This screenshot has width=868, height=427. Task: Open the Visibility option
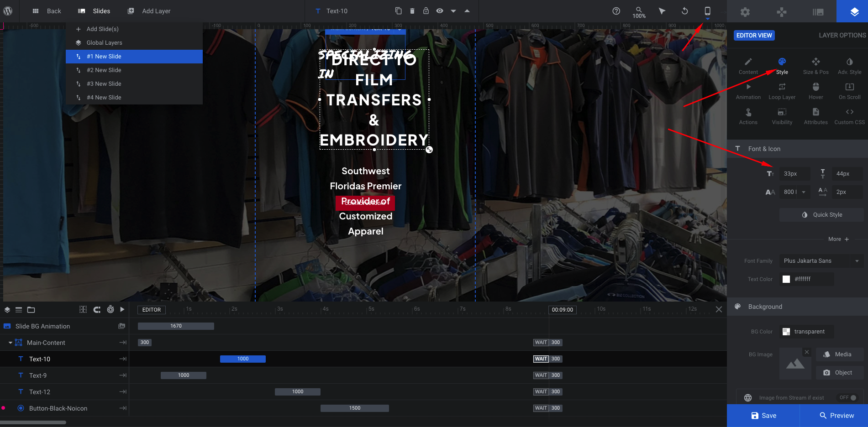point(782,116)
